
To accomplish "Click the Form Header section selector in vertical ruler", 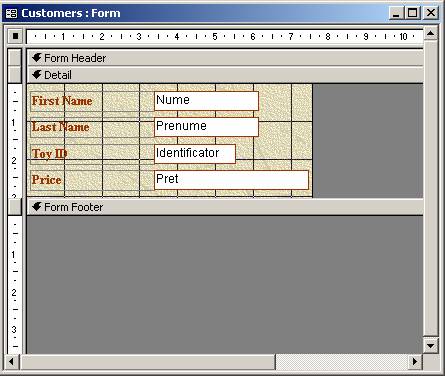I will tap(15, 58).
